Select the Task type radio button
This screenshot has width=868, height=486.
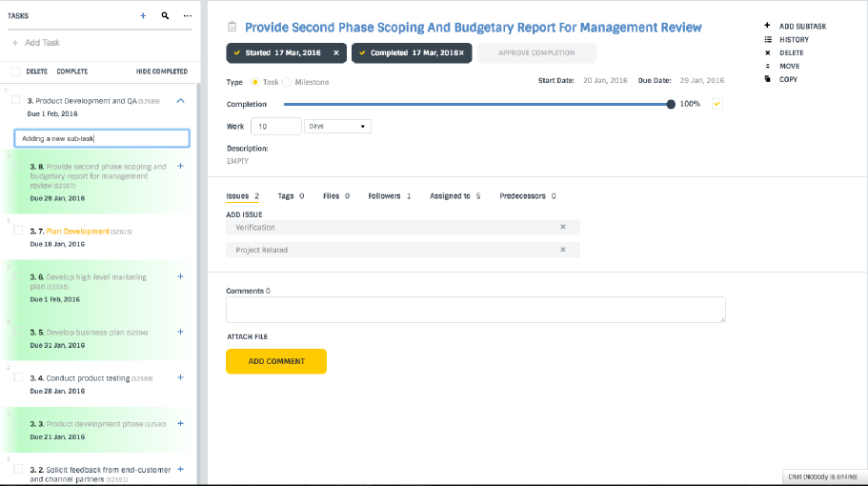254,82
